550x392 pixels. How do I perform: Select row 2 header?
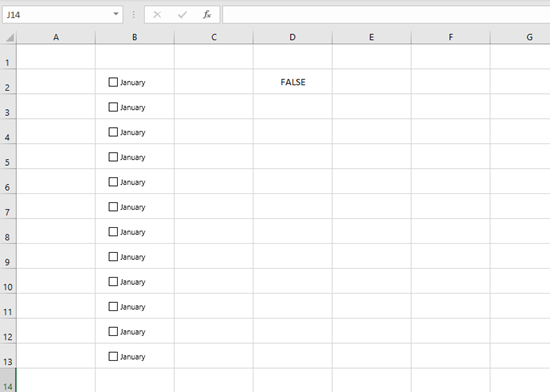[8, 81]
